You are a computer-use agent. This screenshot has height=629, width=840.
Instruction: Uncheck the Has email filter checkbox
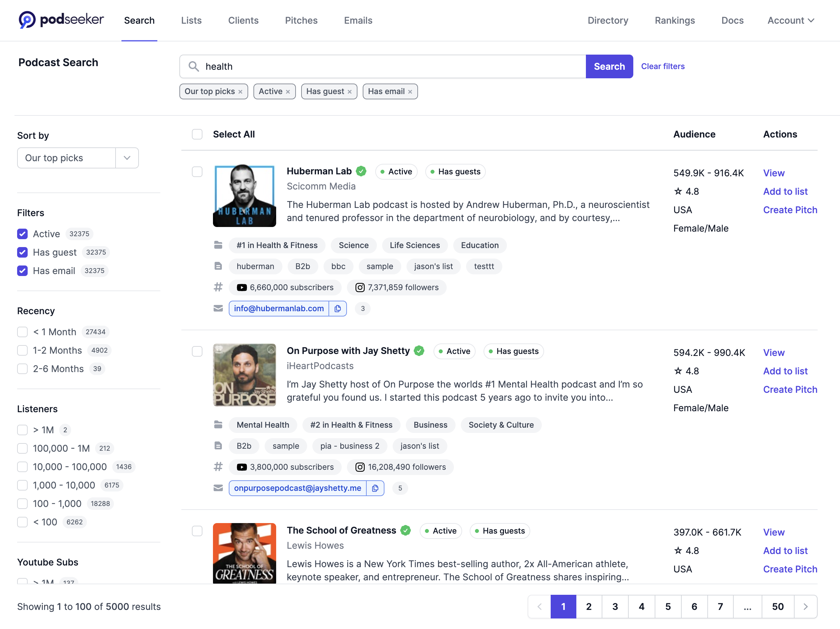[x=22, y=271]
